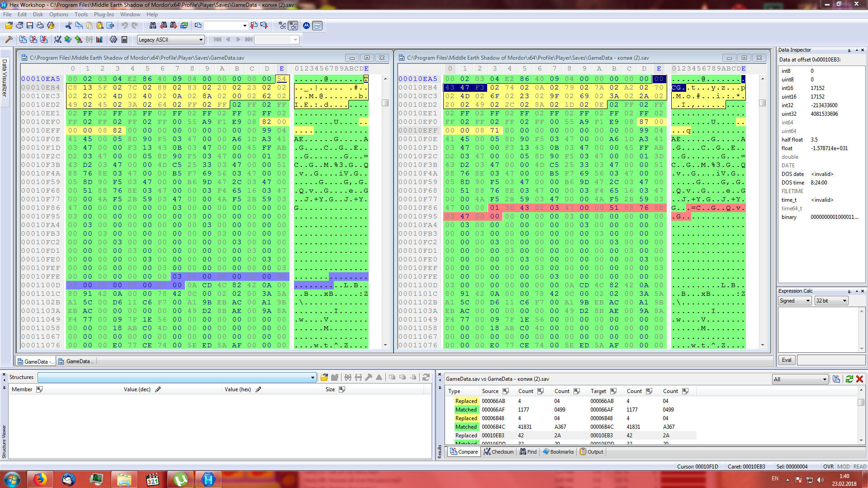
Task: Open Firefox from the taskbar
Action: (40, 479)
